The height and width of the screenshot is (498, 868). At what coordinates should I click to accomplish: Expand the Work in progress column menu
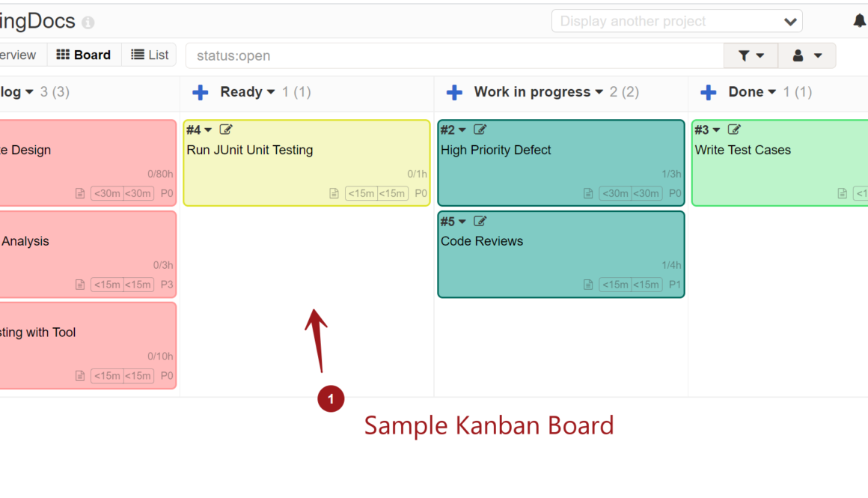point(599,92)
